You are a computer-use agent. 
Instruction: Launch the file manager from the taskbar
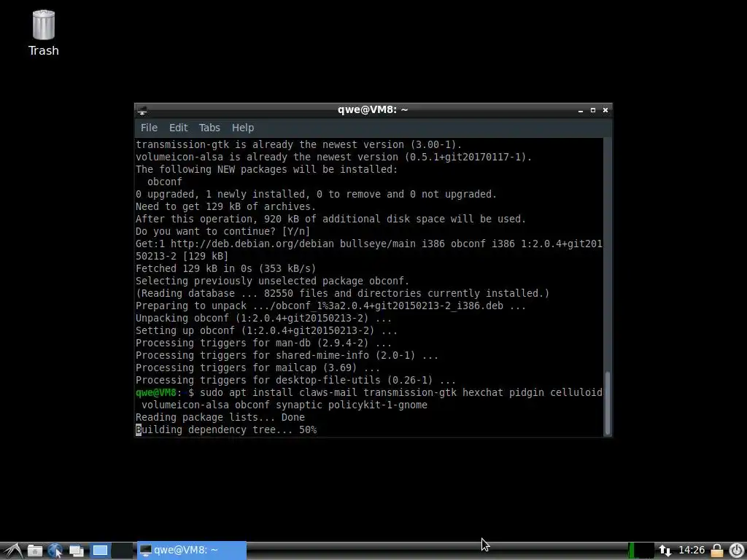click(x=35, y=551)
